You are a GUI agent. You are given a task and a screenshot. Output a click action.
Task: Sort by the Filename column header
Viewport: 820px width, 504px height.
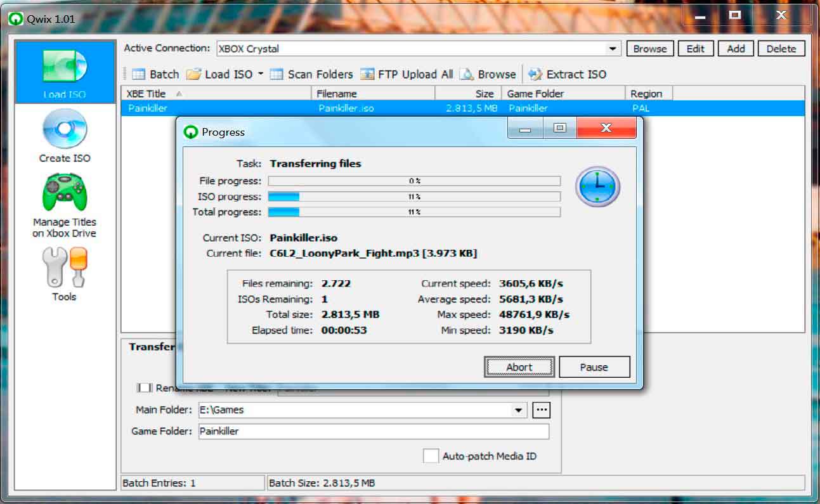(374, 94)
